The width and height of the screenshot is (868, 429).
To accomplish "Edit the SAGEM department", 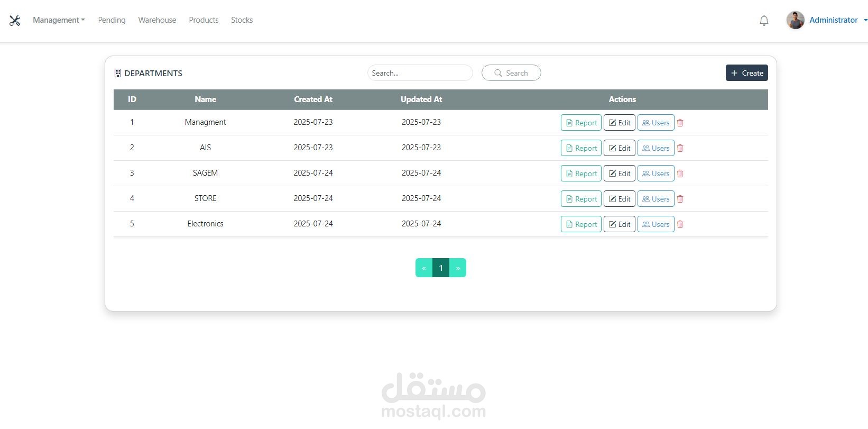I will coord(620,174).
